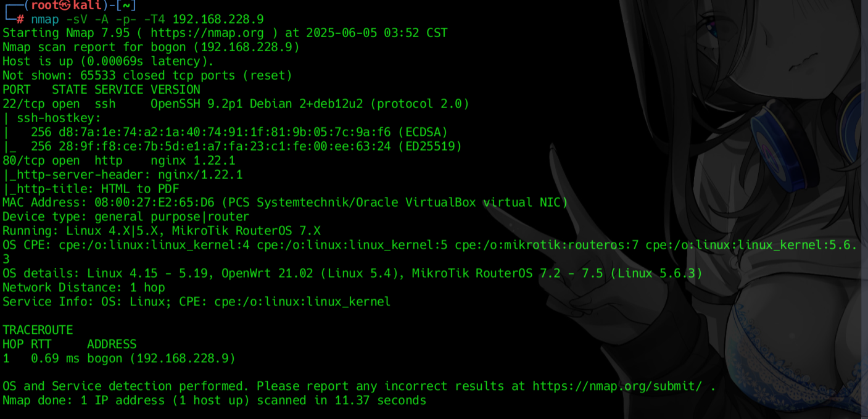
Task: Click the PORT STATE SERVICE VERSION header
Action: [x=101, y=89]
